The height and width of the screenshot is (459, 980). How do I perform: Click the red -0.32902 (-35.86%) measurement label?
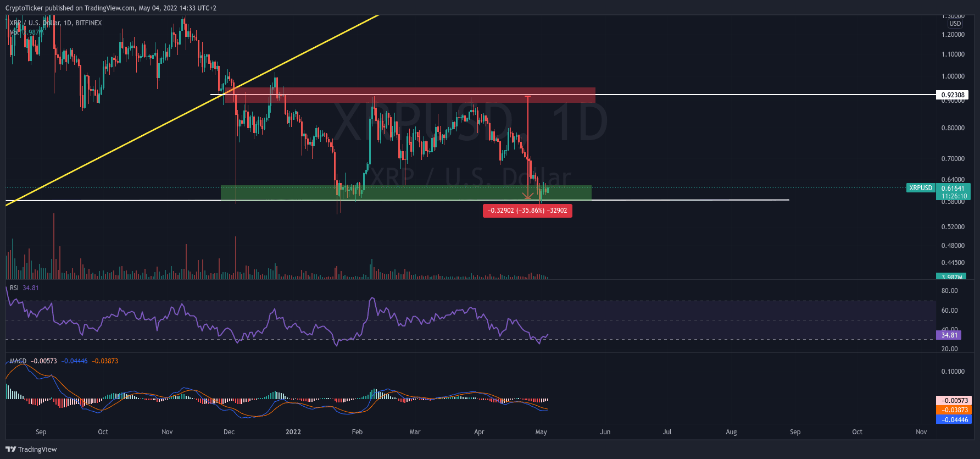click(527, 211)
